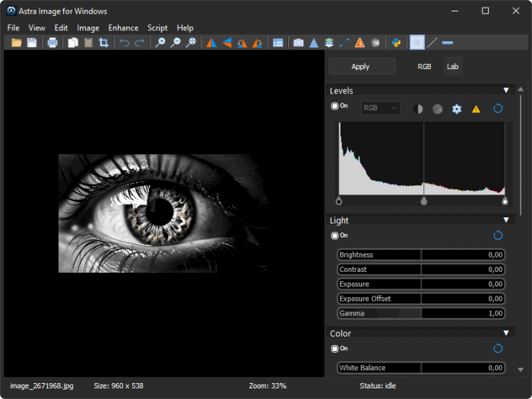Switch to Lab color mode
Image resolution: width=532 pixels, height=399 pixels.
pyautogui.click(x=452, y=67)
